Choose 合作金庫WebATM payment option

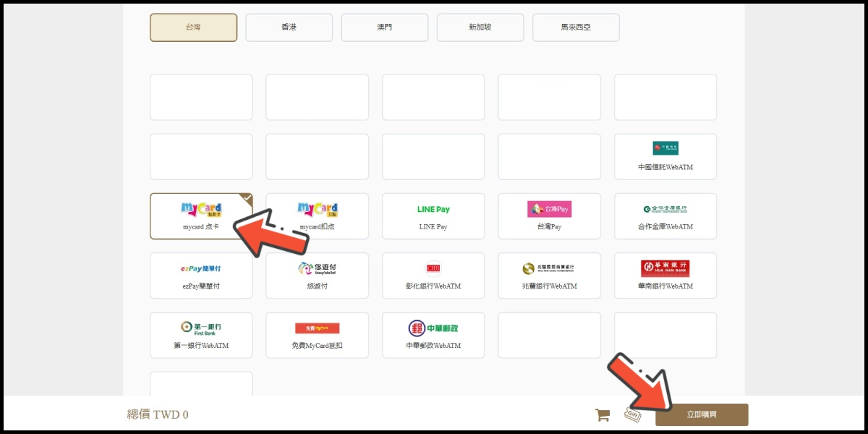(x=665, y=216)
